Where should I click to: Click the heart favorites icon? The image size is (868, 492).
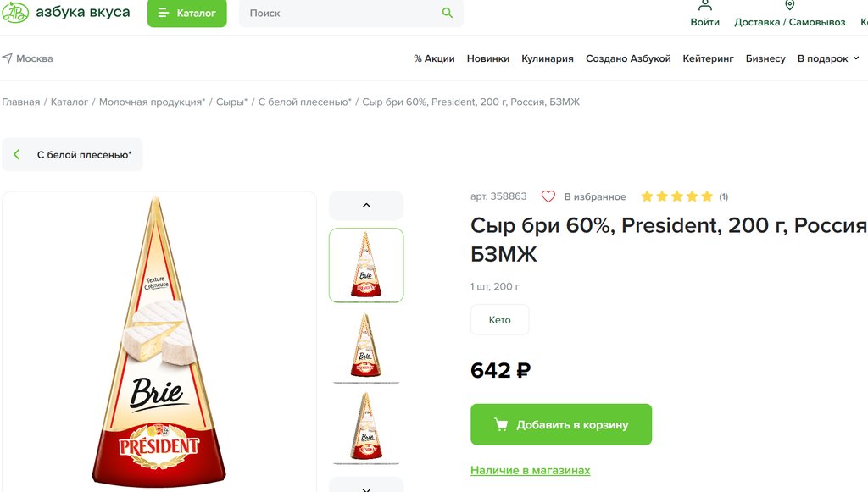pos(548,196)
